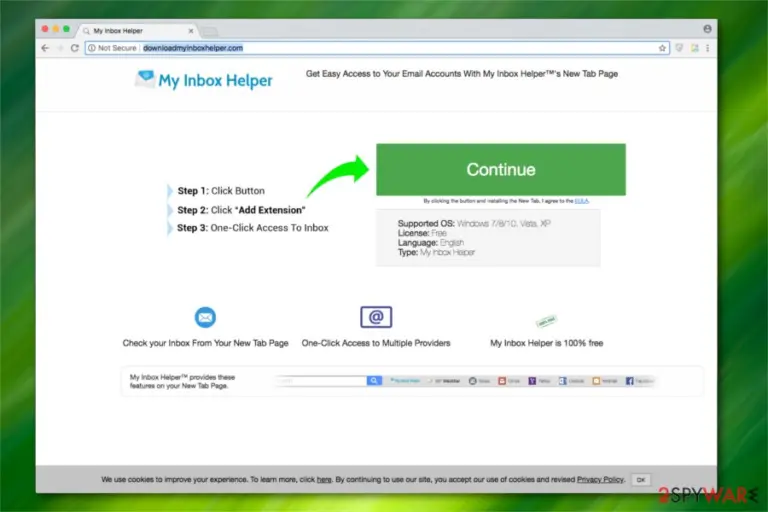The height and width of the screenshot is (512, 768).
Task: Click the downloadmyinboxhelper.com address bar
Action: [x=377, y=48]
